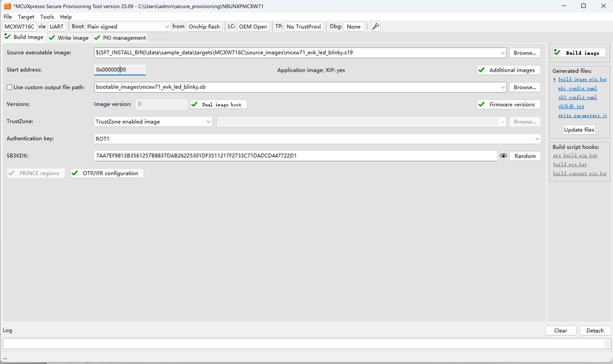Click Update files button
The image size is (613, 364).
coord(579,130)
